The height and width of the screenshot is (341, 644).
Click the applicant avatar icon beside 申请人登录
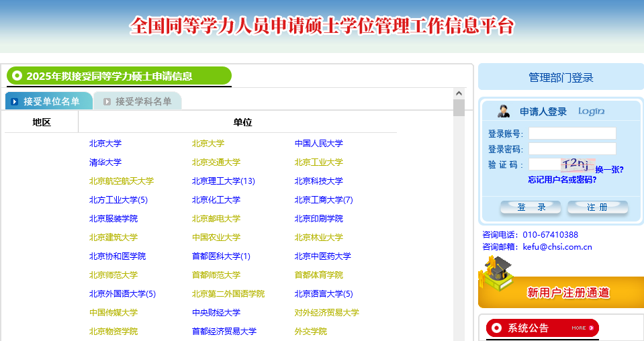[504, 111]
